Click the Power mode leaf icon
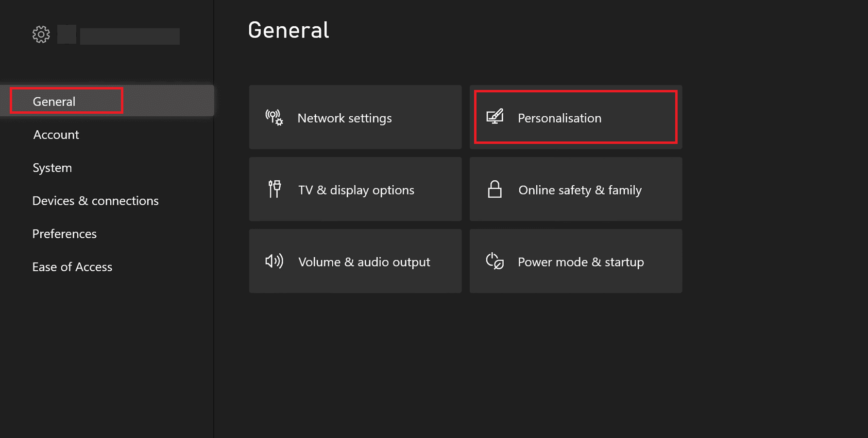The height and width of the screenshot is (438, 868). [x=495, y=261]
